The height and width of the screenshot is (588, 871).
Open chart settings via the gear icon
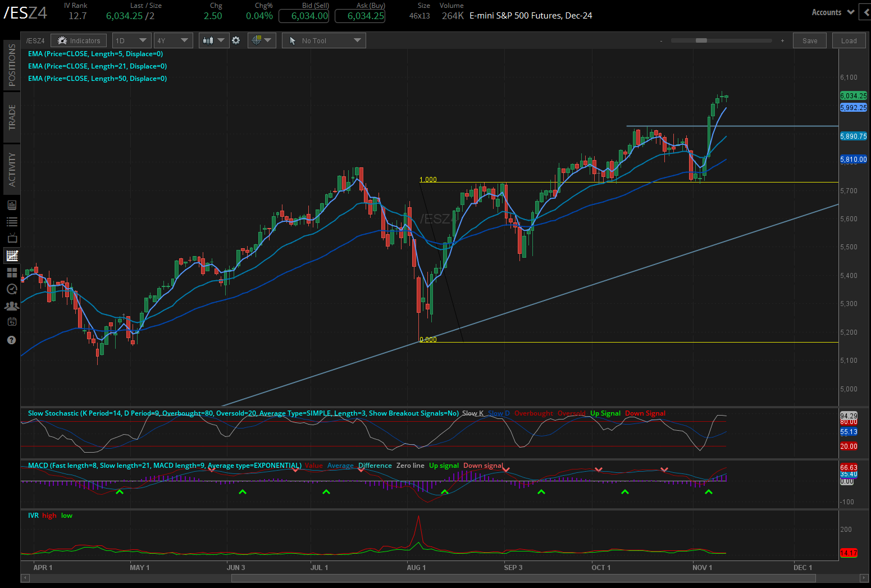(x=236, y=40)
